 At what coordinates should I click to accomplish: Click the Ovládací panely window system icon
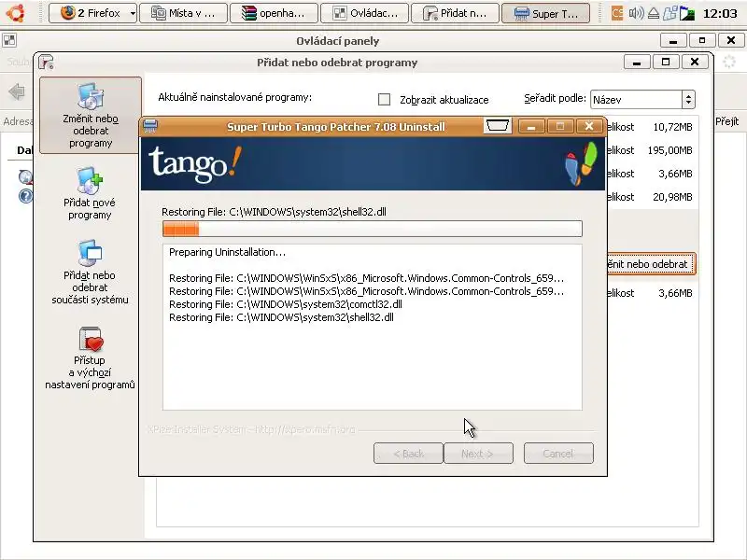(9, 40)
